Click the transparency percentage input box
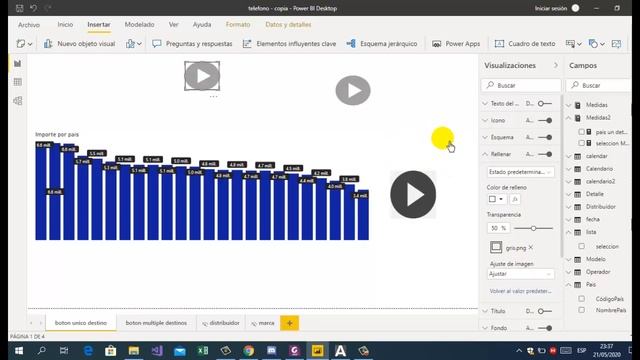The height and width of the screenshot is (360, 640). [498, 228]
